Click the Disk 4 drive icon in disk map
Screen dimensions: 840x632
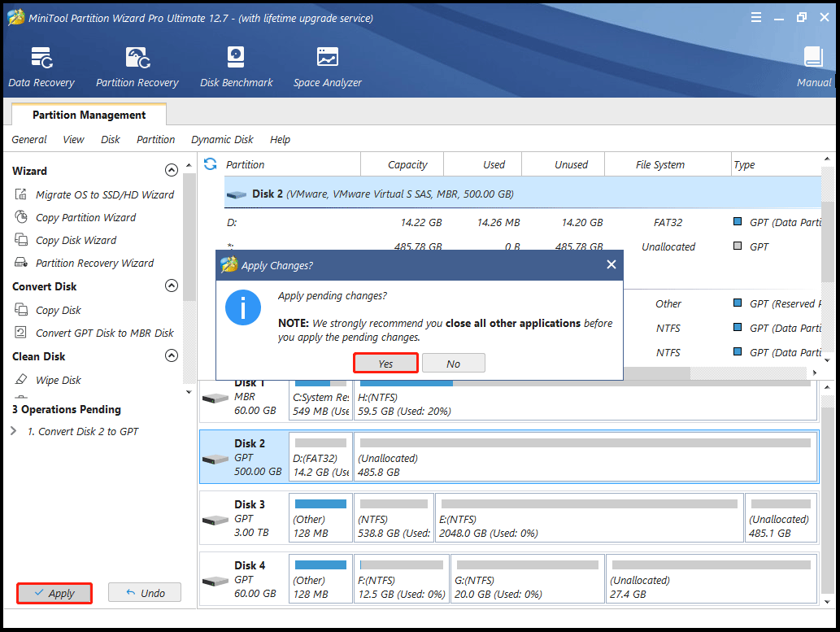[215, 582]
